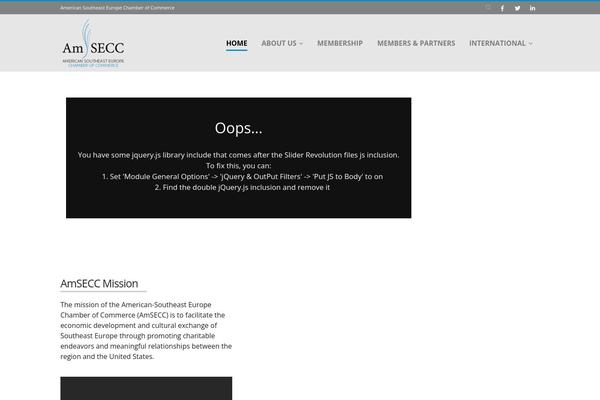Expand the INTERNATIONAL dropdown arrow
This screenshot has width=600, height=400.
tap(530, 44)
